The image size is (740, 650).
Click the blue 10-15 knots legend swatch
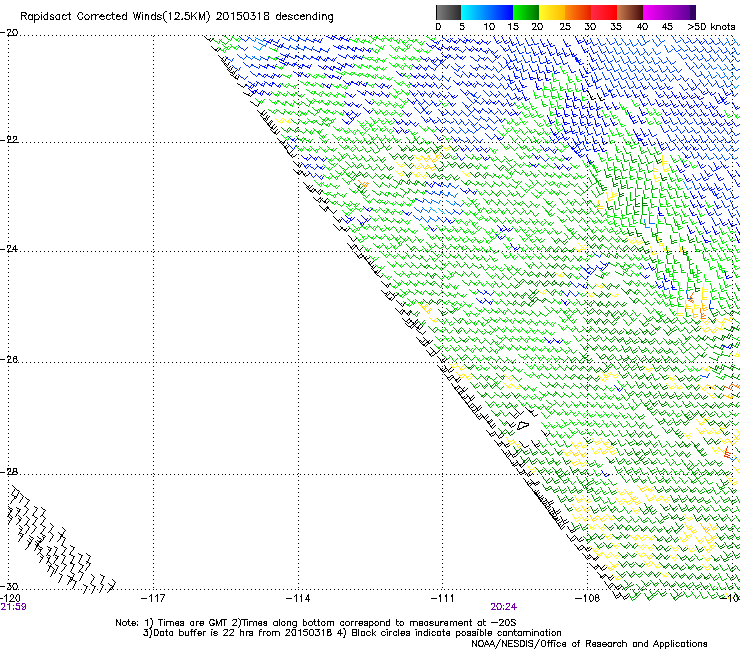tap(500, 12)
